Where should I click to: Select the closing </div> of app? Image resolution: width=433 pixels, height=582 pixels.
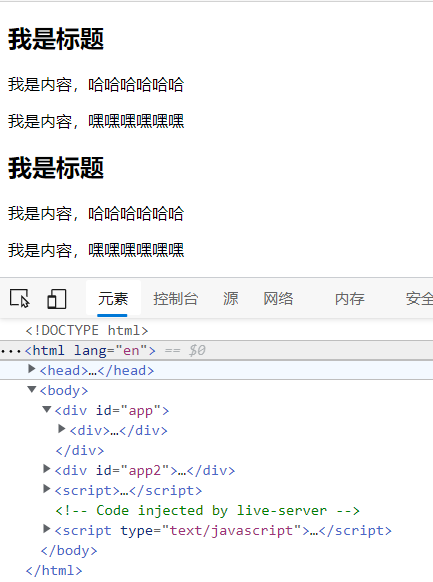tap(80, 451)
